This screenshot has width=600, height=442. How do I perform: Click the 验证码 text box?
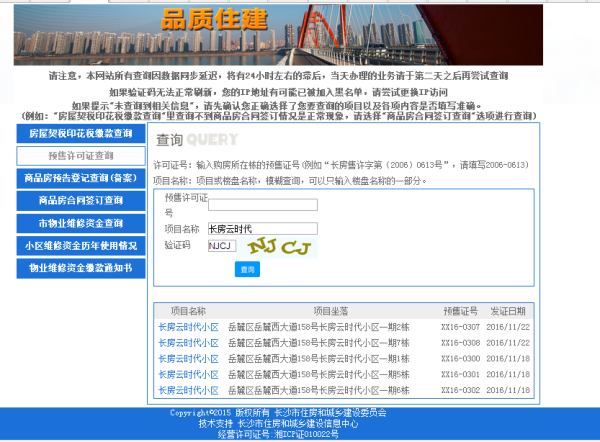tap(222, 245)
